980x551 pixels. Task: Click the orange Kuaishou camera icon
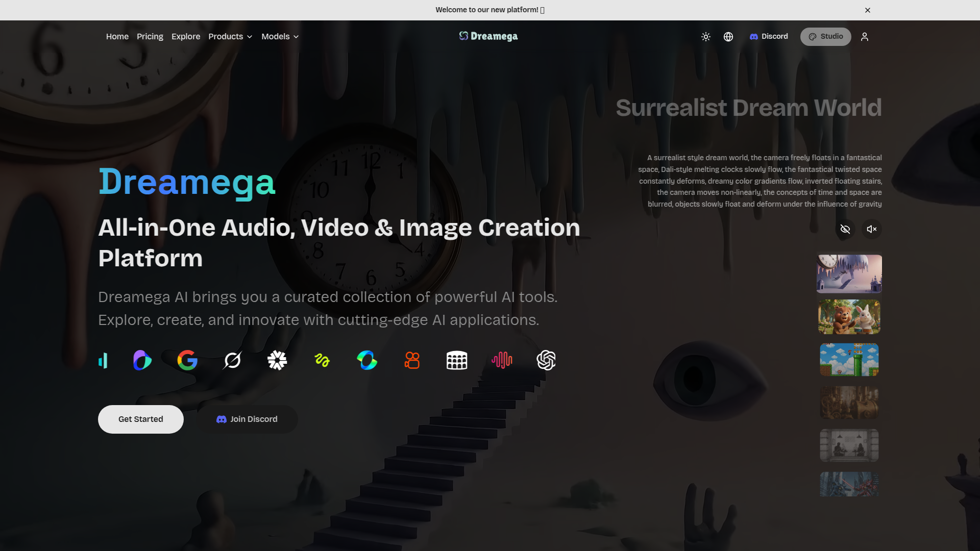pyautogui.click(x=412, y=360)
